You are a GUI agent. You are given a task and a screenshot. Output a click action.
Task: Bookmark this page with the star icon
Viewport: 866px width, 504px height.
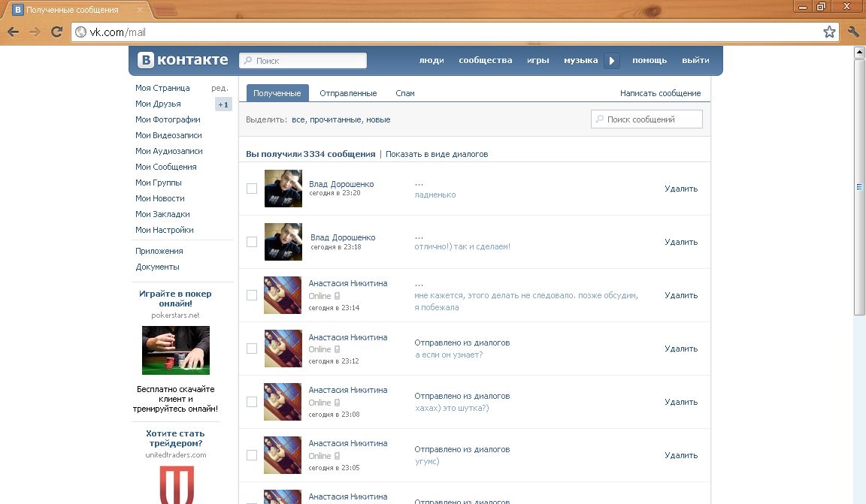pos(829,32)
